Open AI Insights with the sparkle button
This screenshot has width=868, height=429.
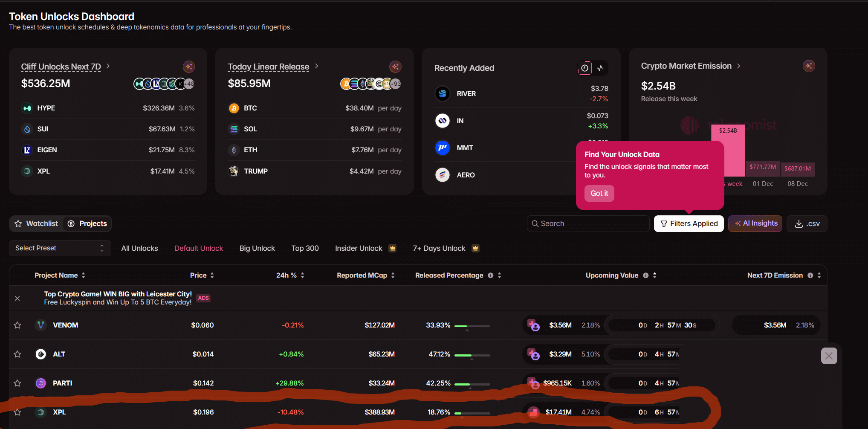755,223
